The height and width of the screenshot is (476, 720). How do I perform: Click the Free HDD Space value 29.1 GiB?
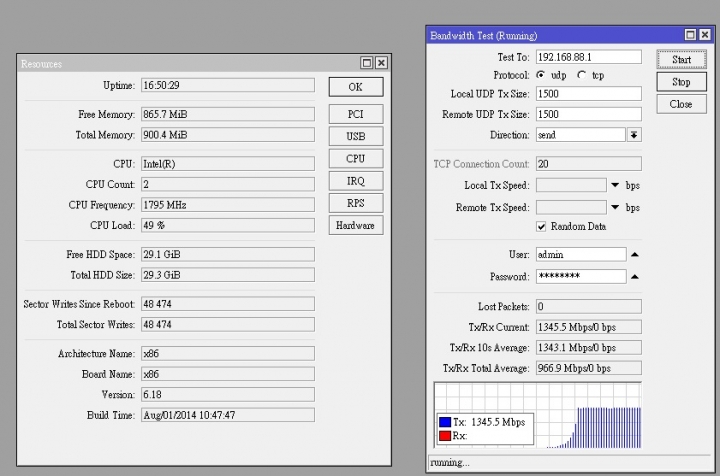(228, 254)
